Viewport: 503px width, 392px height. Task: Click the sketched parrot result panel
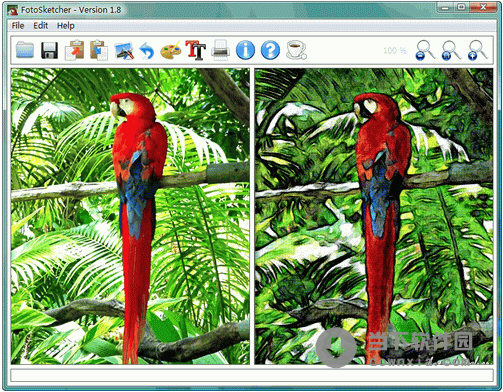point(374,216)
